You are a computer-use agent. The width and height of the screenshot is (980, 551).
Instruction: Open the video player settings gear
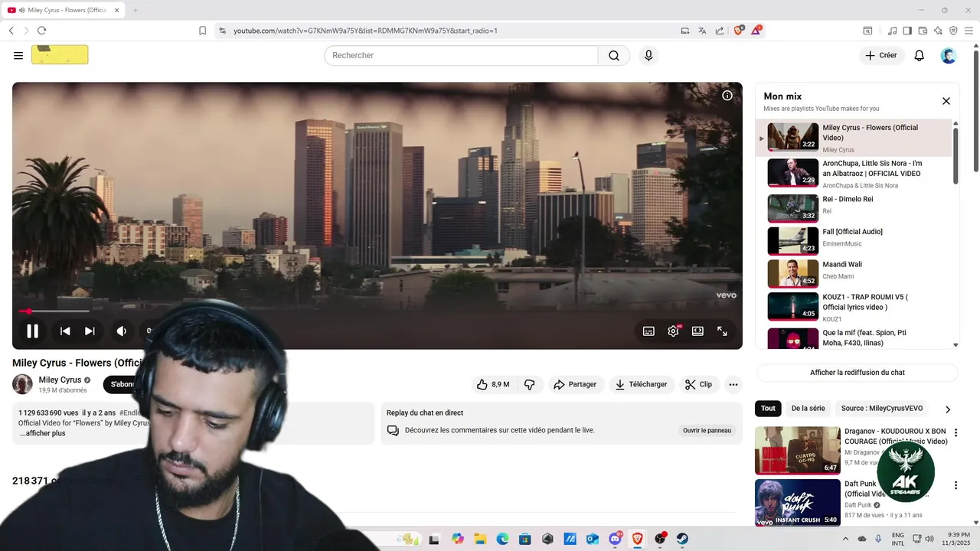tap(673, 331)
